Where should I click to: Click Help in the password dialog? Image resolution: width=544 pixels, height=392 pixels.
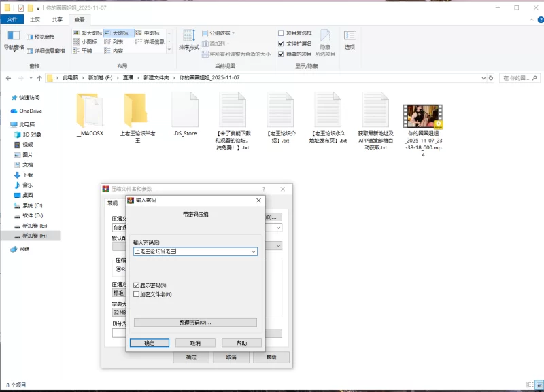[241, 343]
